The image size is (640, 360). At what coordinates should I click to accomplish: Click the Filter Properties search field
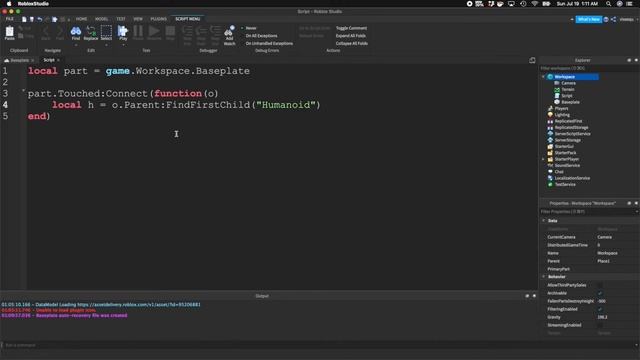click(586, 212)
